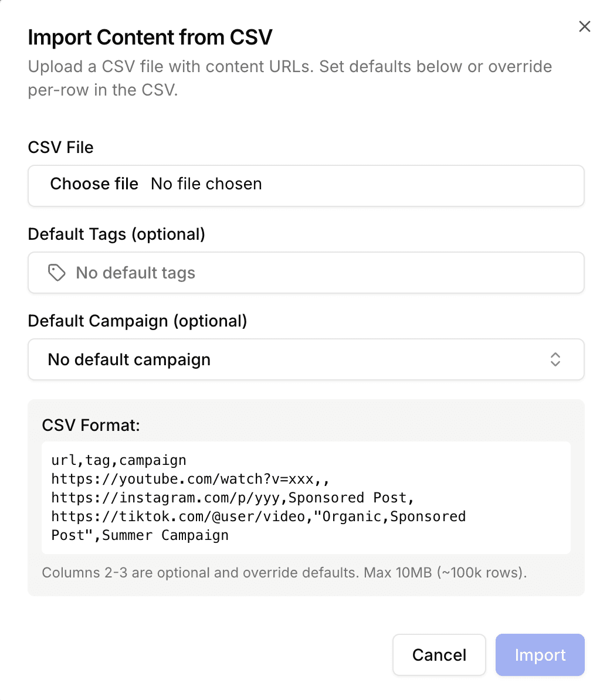The image size is (610, 700).
Task: Click the sort chevron next to No default campaign
Action: pyautogui.click(x=555, y=359)
